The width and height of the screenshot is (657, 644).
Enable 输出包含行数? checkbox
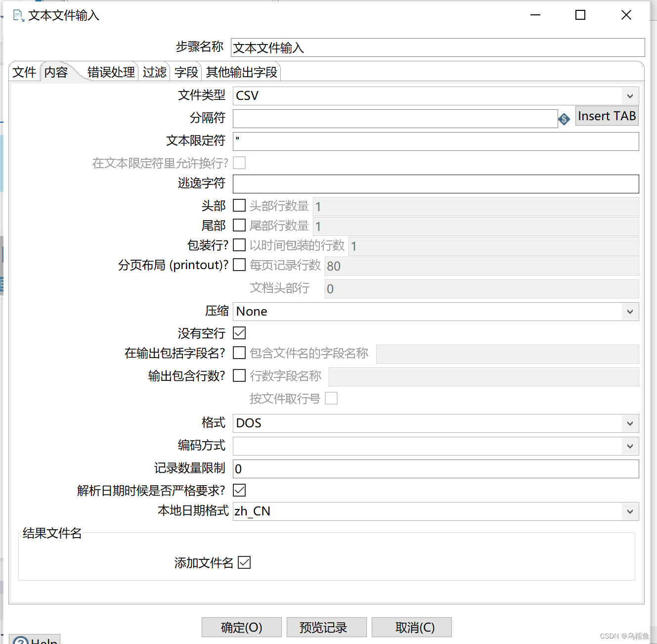pos(239,375)
